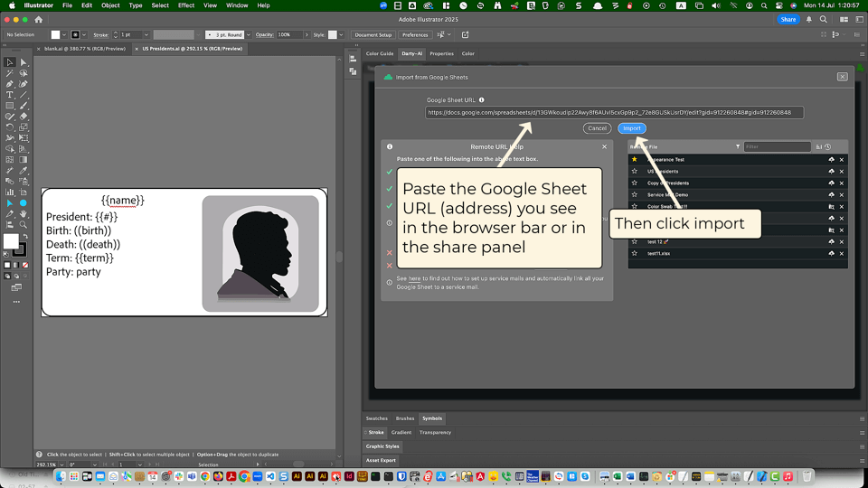The image size is (868, 488).
Task: Click the Preferences button
Action: pos(415,35)
